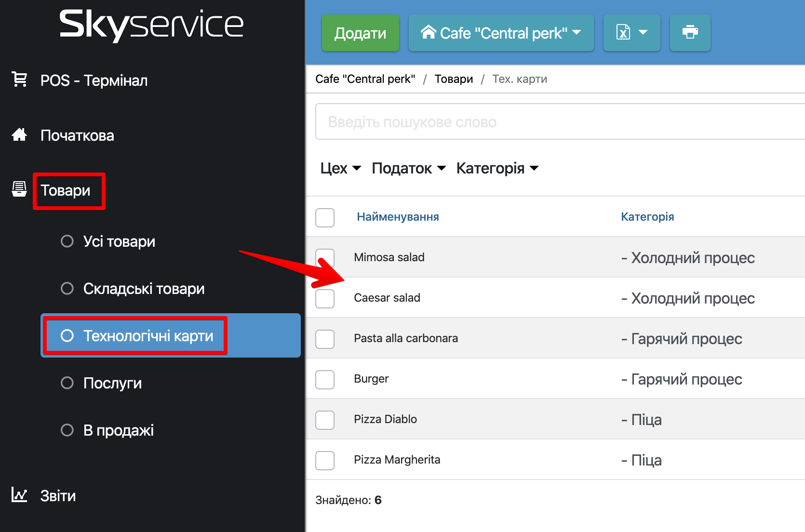Expand the Цех filter dropdown
This screenshot has height=532, width=805.
(x=340, y=168)
